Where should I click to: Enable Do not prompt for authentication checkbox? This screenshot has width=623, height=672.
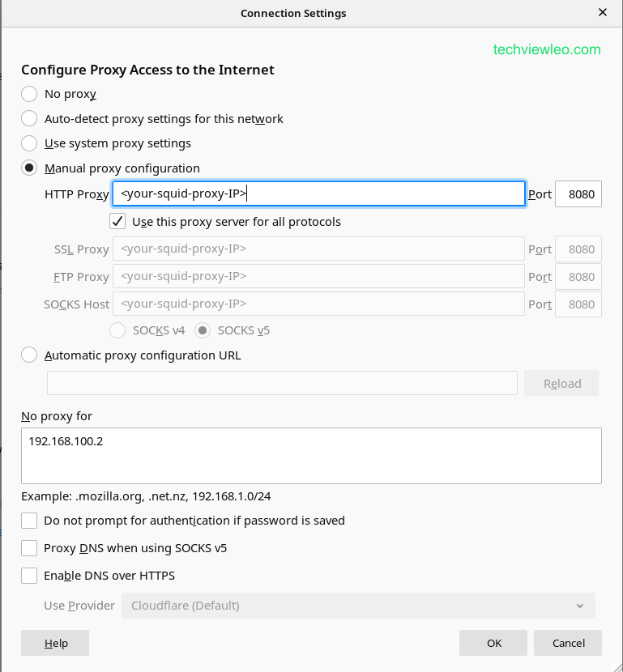(29, 521)
